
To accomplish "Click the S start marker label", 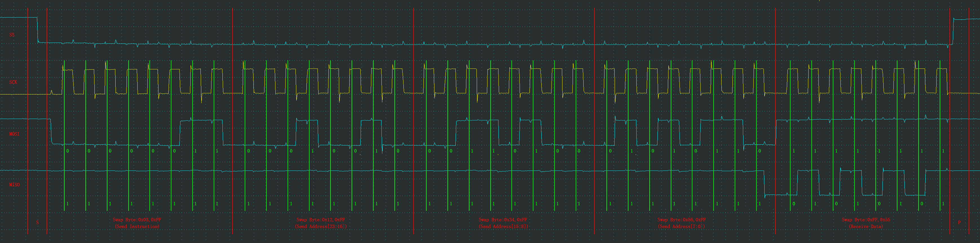I will tap(37, 222).
